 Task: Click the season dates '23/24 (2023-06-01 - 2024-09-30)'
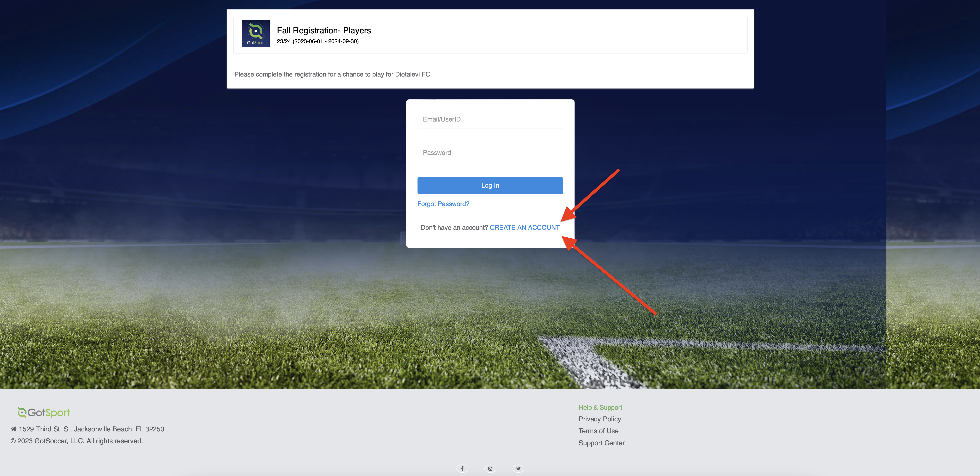[318, 41]
